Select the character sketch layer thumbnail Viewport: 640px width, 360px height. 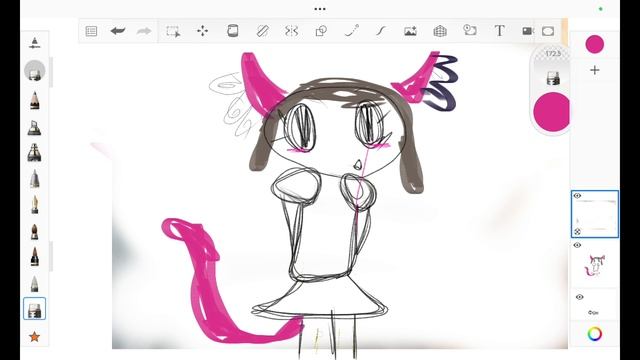click(x=595, y=264)
